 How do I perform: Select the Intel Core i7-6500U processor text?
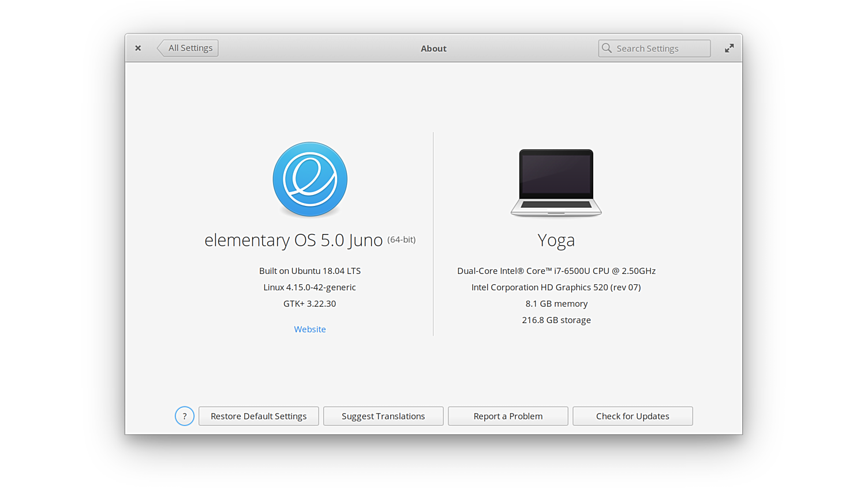[x=556, y=271]
